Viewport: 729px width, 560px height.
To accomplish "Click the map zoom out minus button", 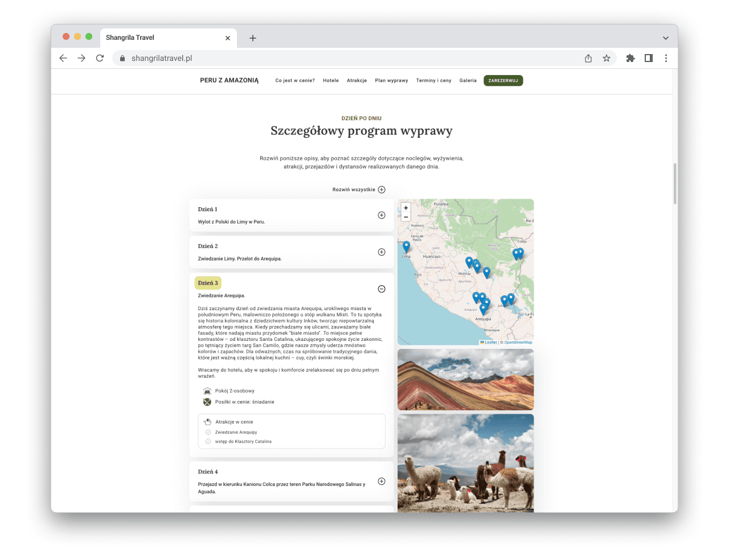I will point(406,217).
